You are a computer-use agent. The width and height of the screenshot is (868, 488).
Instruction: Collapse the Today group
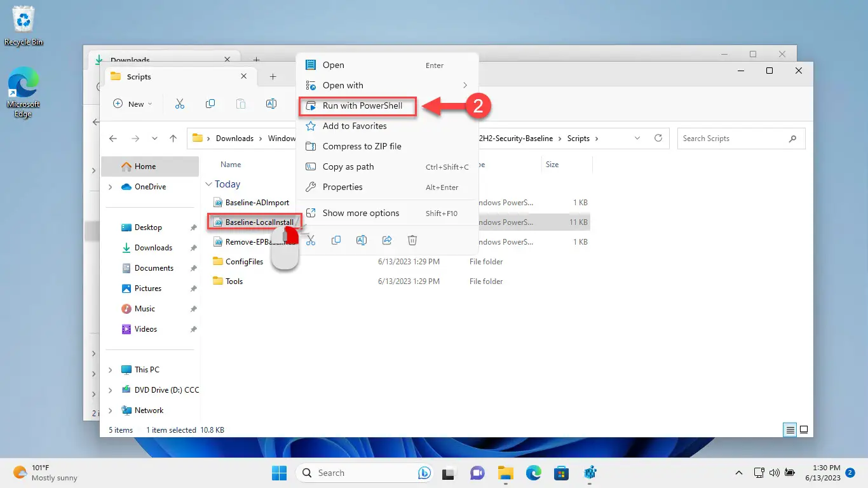[x=208, y=184]
